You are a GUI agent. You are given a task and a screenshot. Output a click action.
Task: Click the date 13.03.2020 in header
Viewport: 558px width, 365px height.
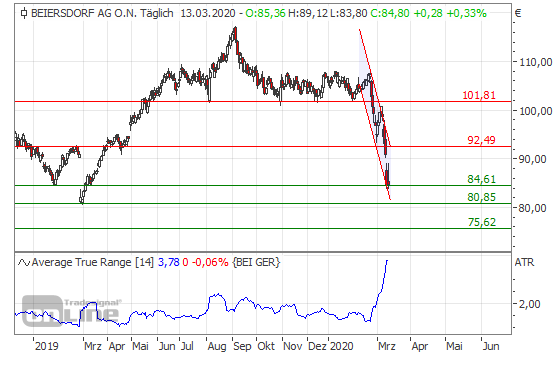208,14
